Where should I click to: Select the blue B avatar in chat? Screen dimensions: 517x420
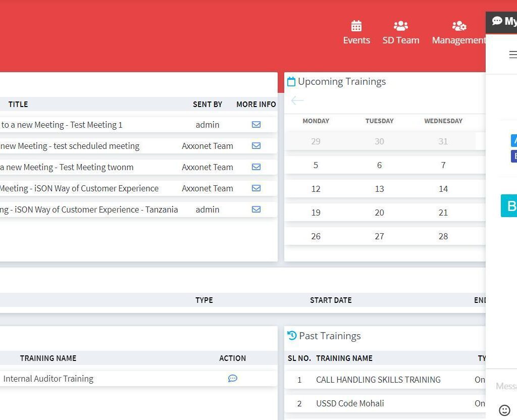click(509, 205)
